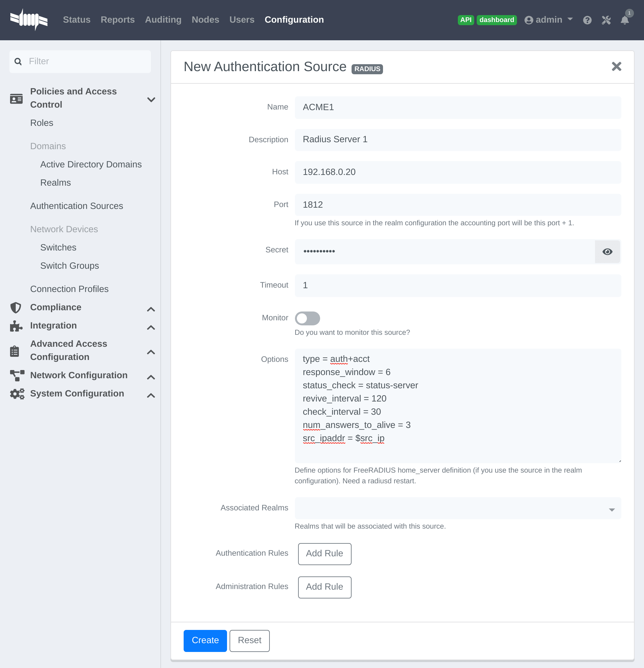Click the Compliance shield icon
This screenshot has width=644, height=668.
(16, 307)
